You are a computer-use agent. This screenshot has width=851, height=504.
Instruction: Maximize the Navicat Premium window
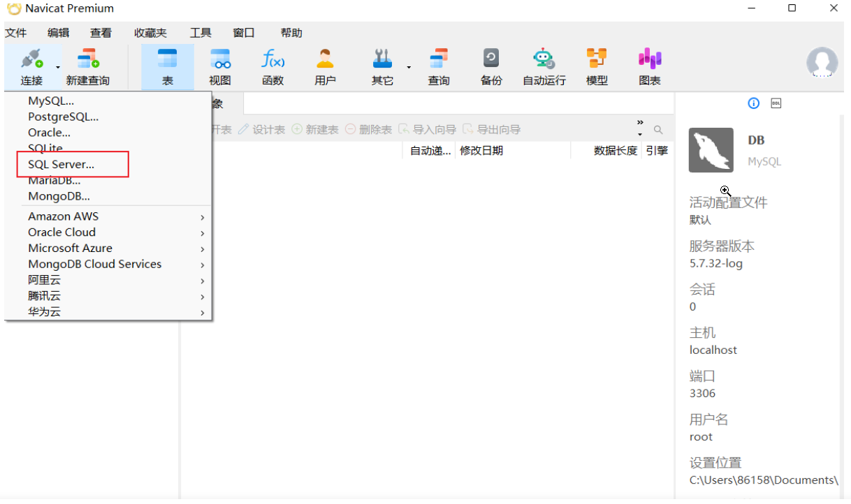792,8
